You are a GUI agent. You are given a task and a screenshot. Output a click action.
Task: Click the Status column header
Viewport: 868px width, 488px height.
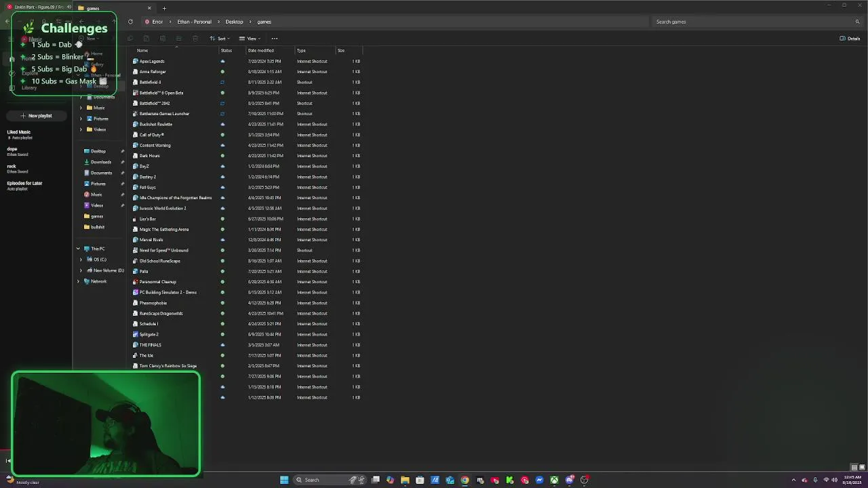click(x=226, y=51)
